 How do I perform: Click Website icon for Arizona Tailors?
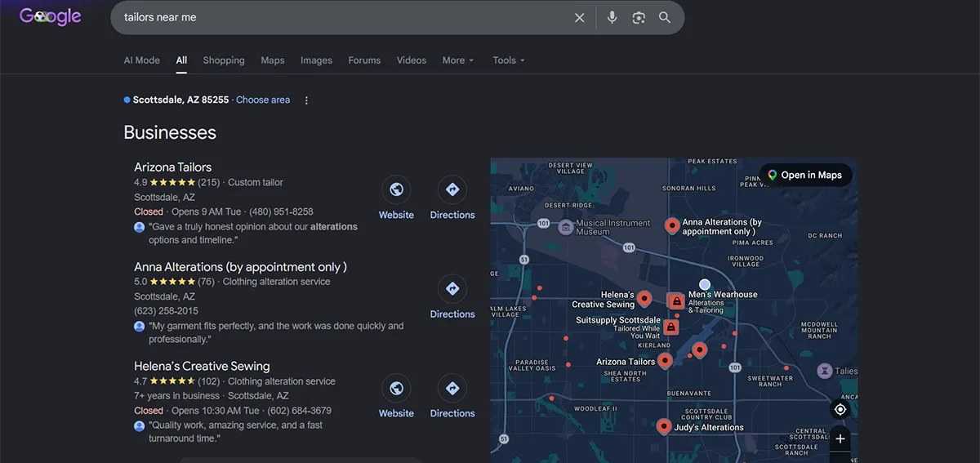[396, 189]
